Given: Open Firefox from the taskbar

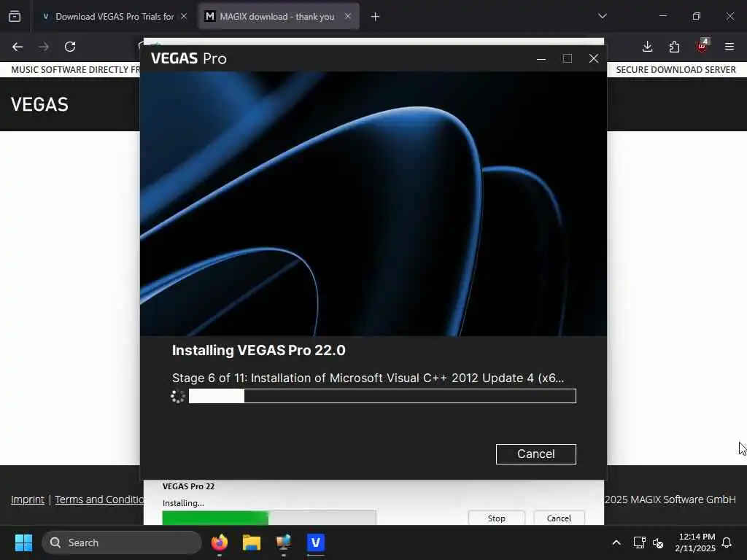Looking at the screenshot, I should click(x=219, y=542).
